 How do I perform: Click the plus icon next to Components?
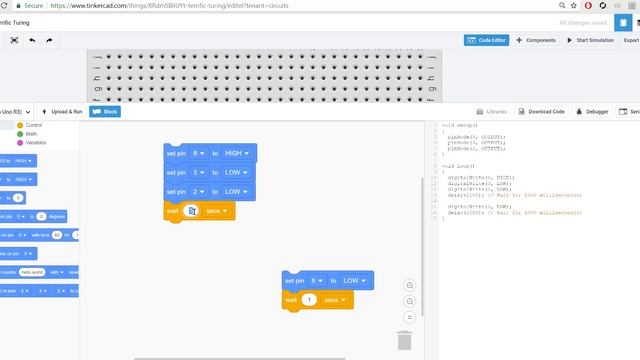pyautogui.click(x=519, y=40)
